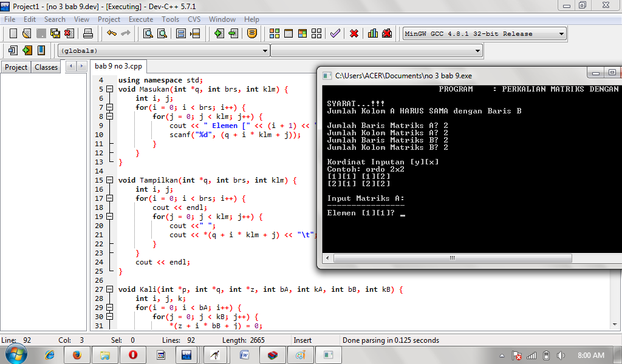
Task: Click the console horizontal scrollbar thumb
Action: coord(453,258)
